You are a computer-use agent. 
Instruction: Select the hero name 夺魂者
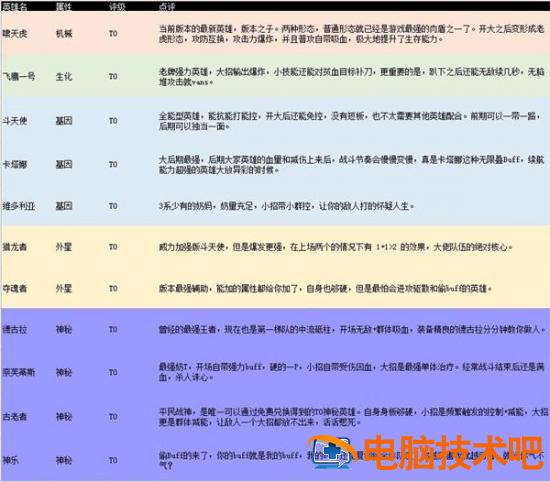(14, 289)
